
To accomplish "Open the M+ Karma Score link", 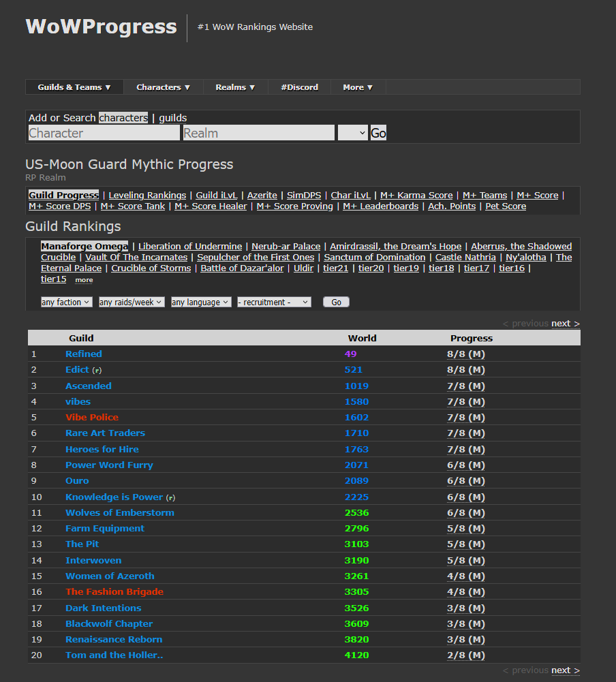I will 416,196.
